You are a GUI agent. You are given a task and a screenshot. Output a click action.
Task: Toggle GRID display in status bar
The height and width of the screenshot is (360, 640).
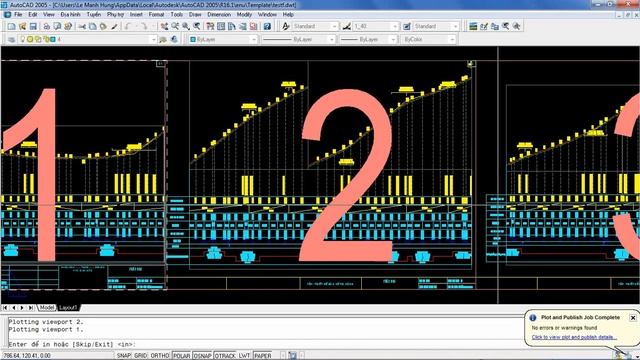pos(140,356)
